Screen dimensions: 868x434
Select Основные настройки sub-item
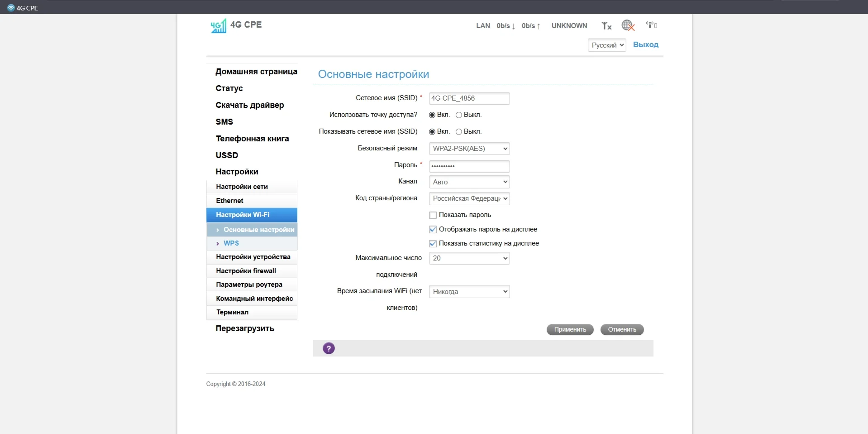pos(252,230)
